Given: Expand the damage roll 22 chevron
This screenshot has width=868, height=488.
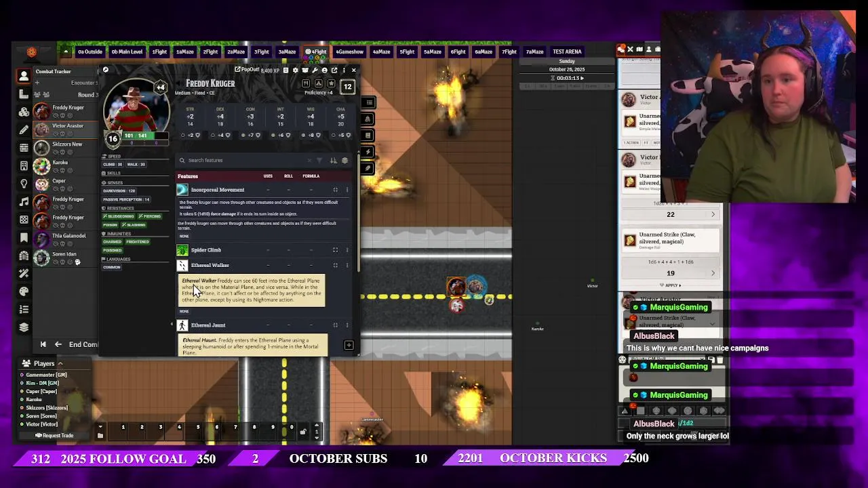Looking at the screenshot, I should [x=713, y=215].
